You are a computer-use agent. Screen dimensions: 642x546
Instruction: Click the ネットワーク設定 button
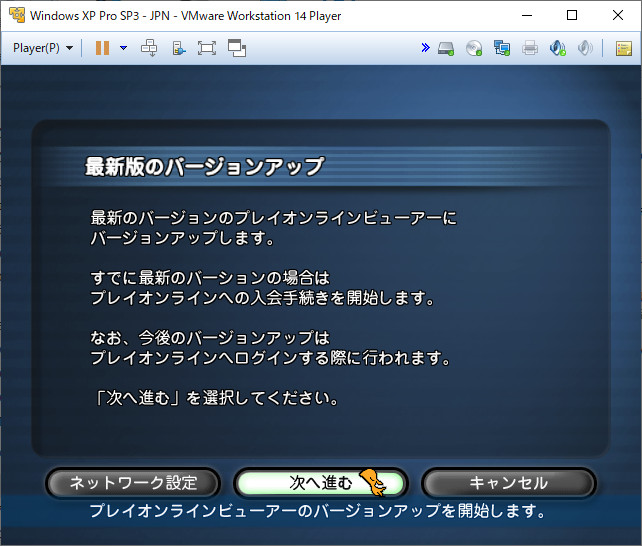coord(133,483)
